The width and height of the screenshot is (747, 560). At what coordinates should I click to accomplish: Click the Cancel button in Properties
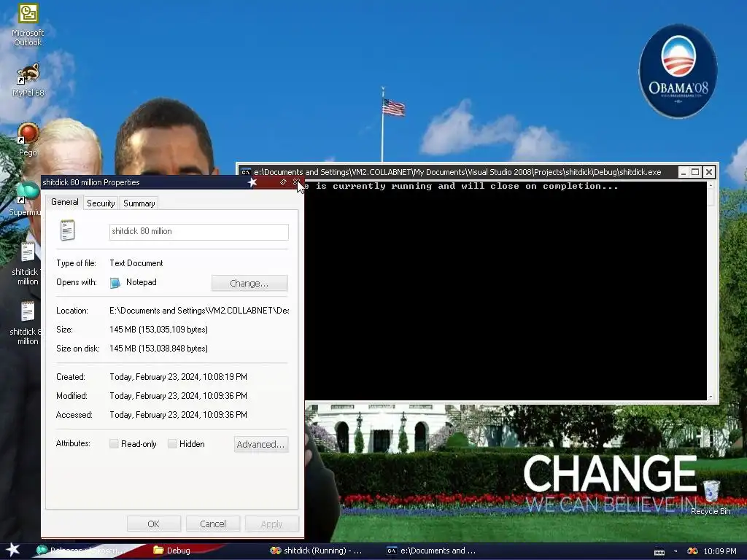[x=212, y=524]
